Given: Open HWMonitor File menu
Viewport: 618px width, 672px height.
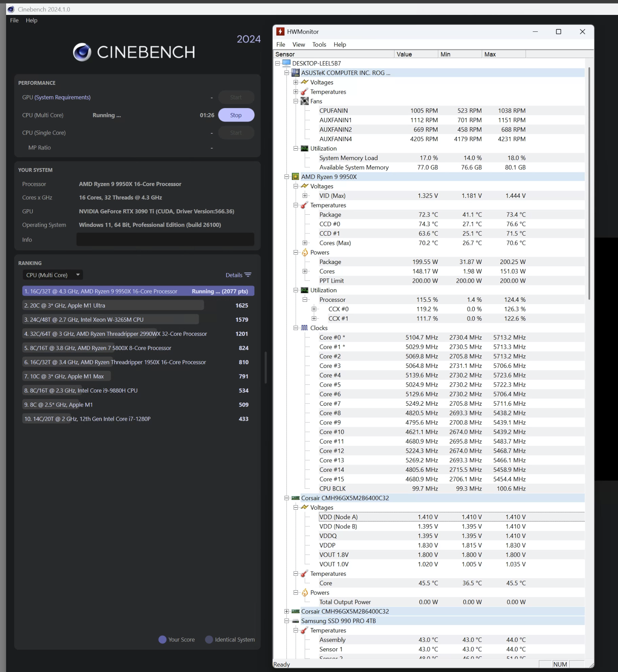Looking at the screenshot, I should click(281, 44).
